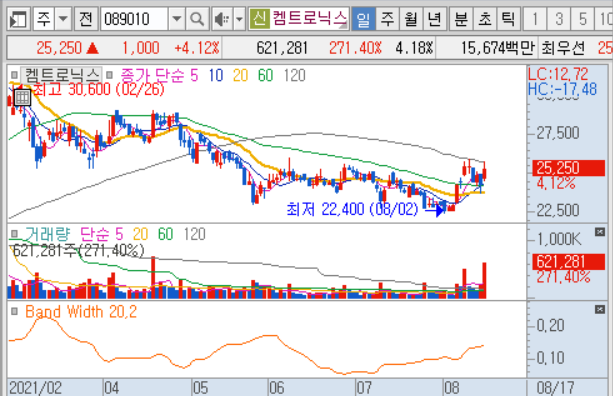Click the moving average 10 label
The image size is (613, 396).
[215, 75]
